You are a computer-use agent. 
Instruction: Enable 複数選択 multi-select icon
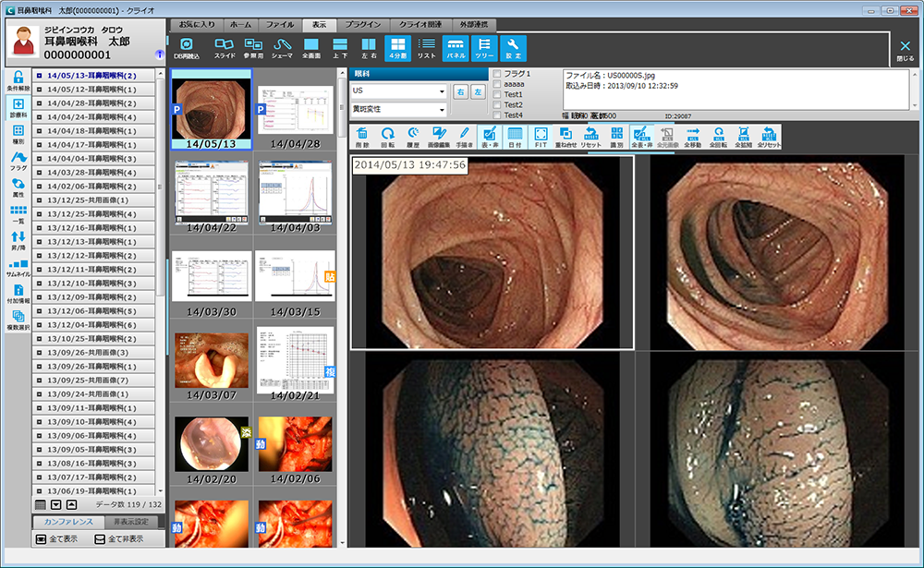tap(18, 320)
